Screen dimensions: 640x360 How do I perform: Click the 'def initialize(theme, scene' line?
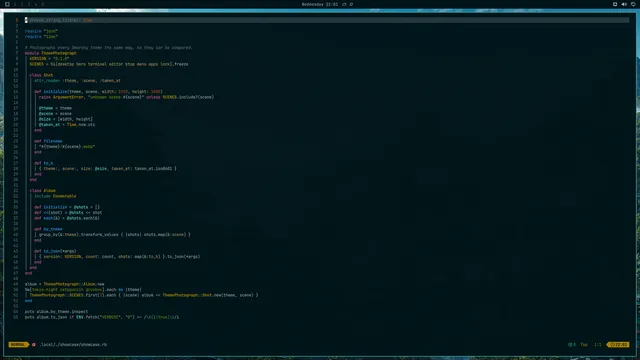pyautogui.click(x=98, y=91)
